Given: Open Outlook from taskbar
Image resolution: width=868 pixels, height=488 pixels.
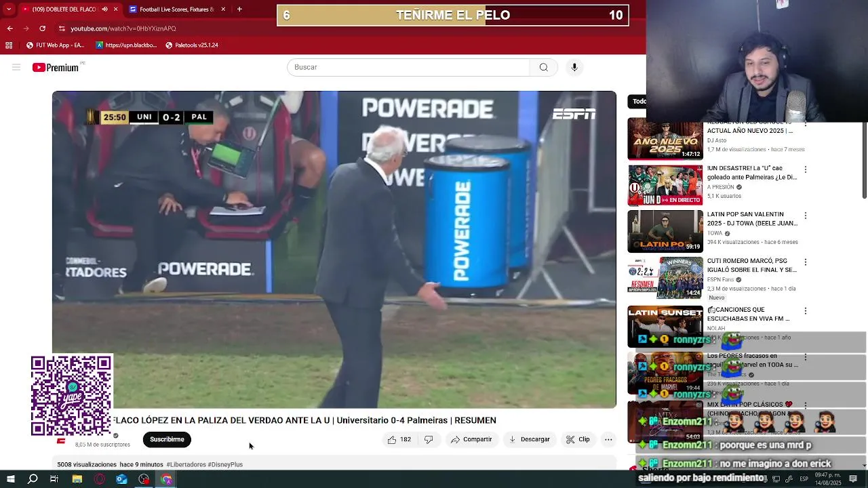Looking at the screenshot, I should click(x=121, y=479).
